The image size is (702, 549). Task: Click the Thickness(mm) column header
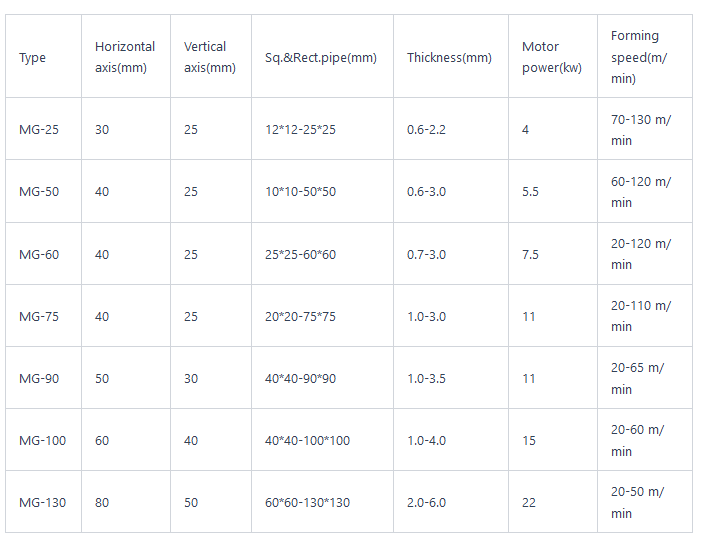tap(449, 58)
